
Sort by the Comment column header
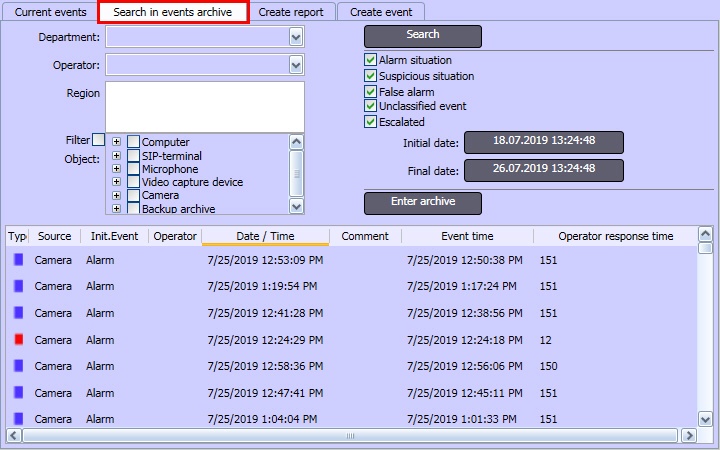point(365,236)
